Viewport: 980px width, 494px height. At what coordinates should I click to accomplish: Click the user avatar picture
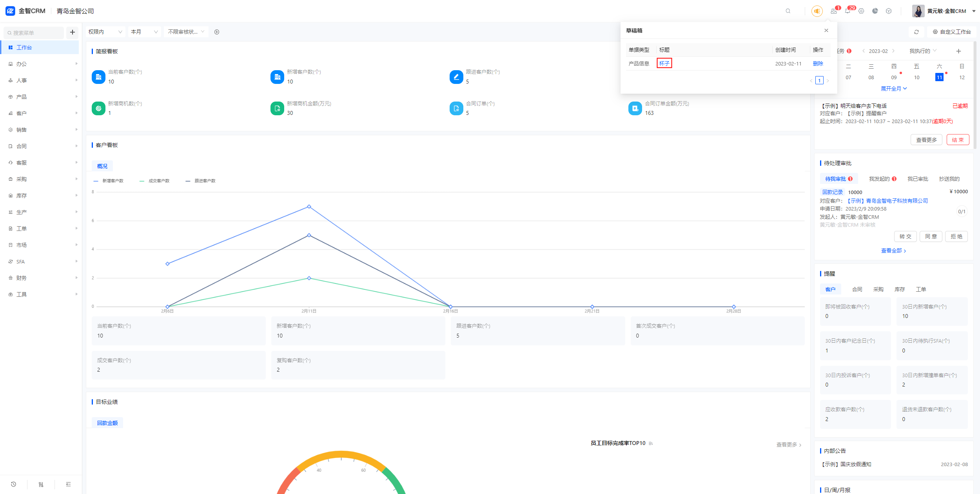coord(918,11)
